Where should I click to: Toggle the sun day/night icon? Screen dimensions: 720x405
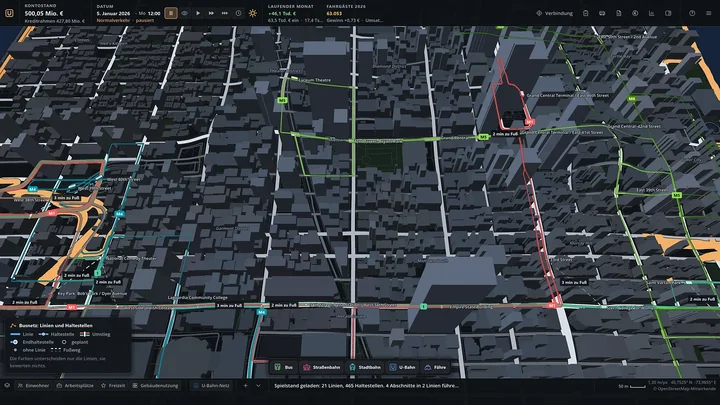click(253, 13)
